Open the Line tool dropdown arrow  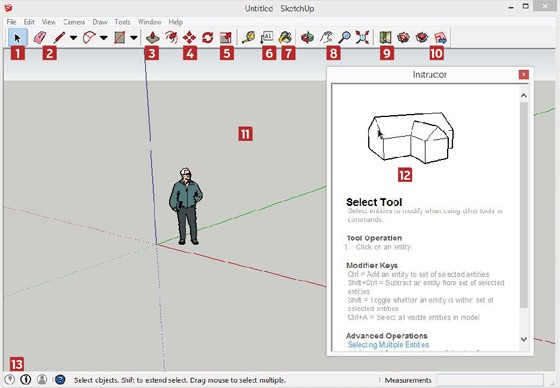[x=73, y=38]
